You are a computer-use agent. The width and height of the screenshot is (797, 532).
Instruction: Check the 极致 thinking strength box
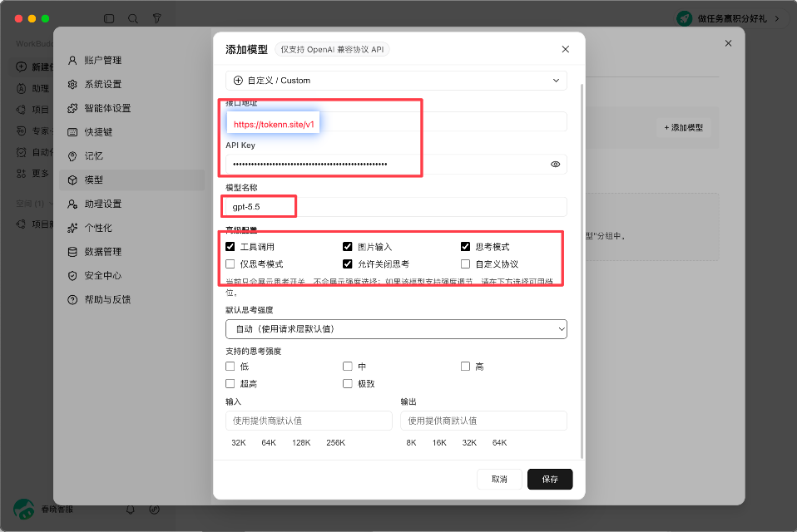click(348, 384)
